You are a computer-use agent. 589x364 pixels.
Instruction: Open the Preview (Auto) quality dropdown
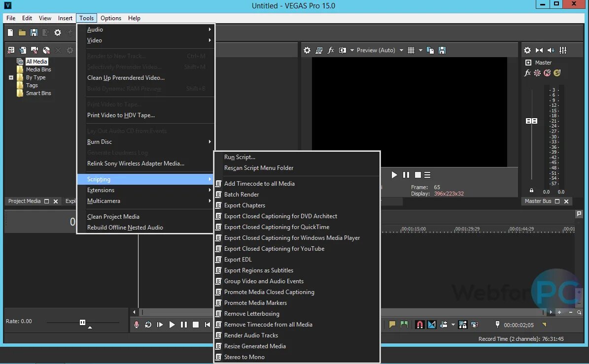[x=380, y=50]
